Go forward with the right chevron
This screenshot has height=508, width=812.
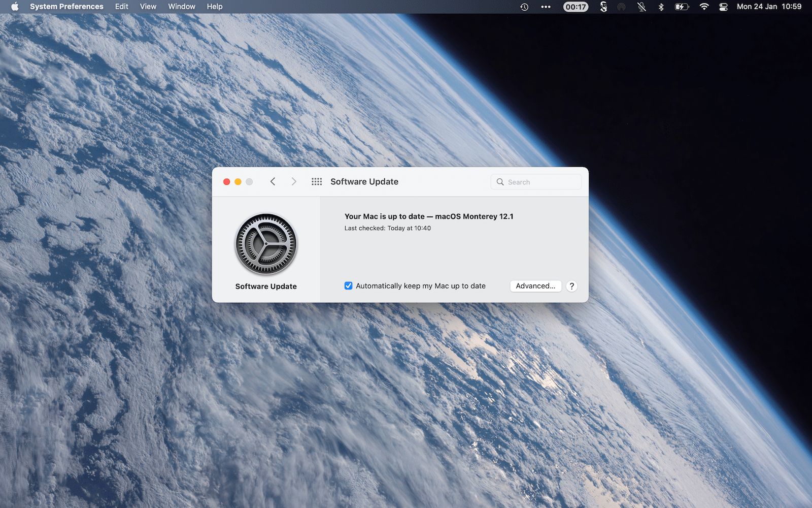click(x=294, y=181)
